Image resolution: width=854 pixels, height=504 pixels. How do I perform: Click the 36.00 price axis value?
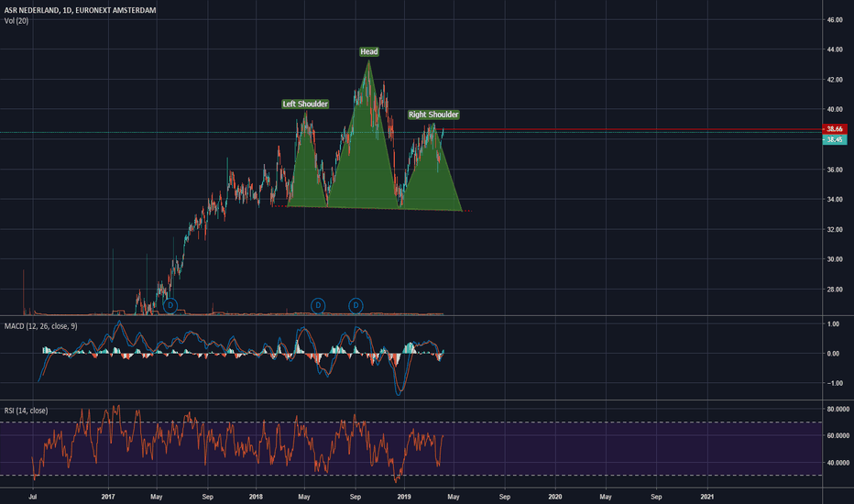(835, 170)
